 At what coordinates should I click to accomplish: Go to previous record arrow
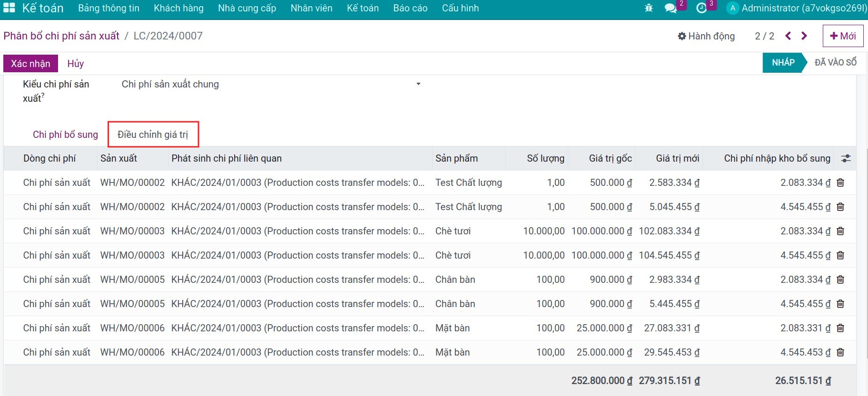788,36
